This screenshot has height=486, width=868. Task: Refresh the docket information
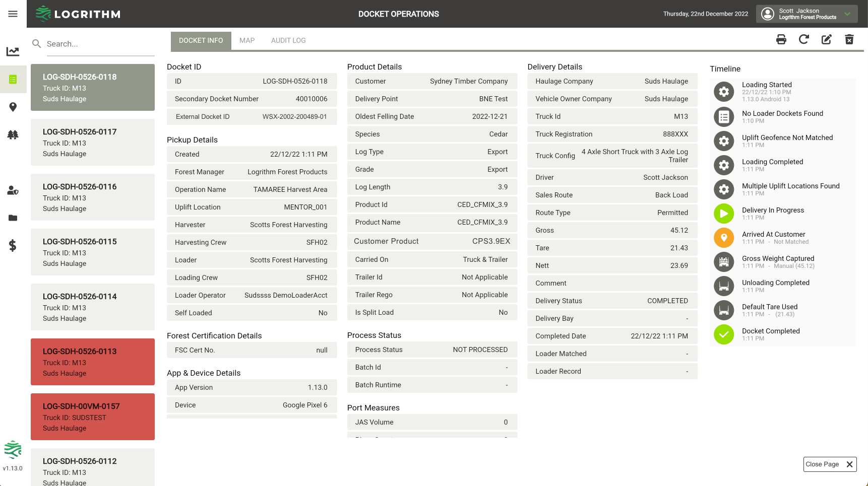coord(803,39)
